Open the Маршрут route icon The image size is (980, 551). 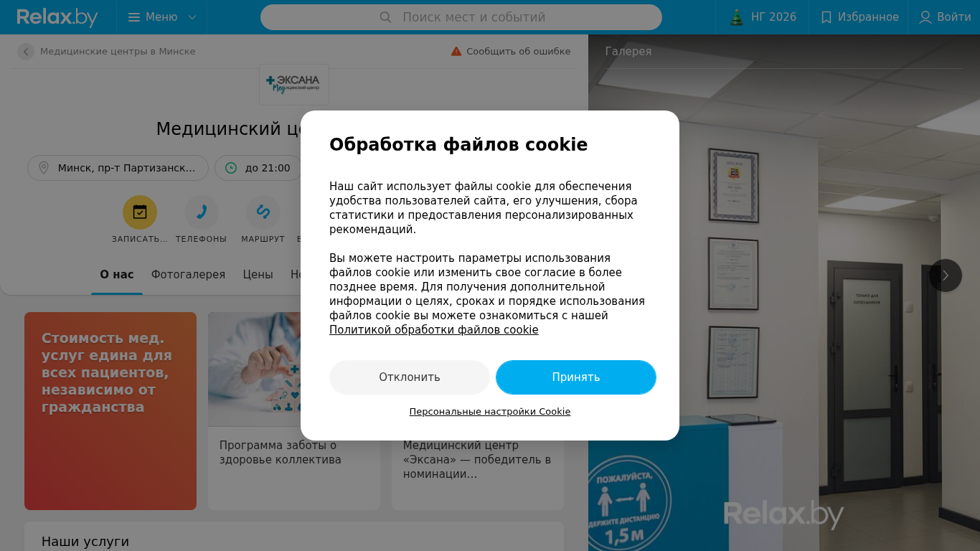tap(263, 212)
